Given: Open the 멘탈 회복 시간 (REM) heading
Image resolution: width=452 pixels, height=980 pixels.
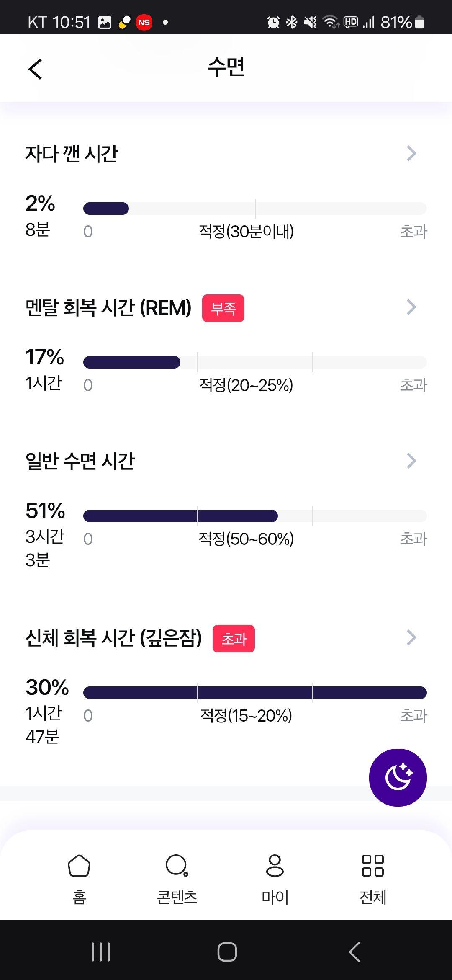Looking at the screenshot, I should 108,307.
